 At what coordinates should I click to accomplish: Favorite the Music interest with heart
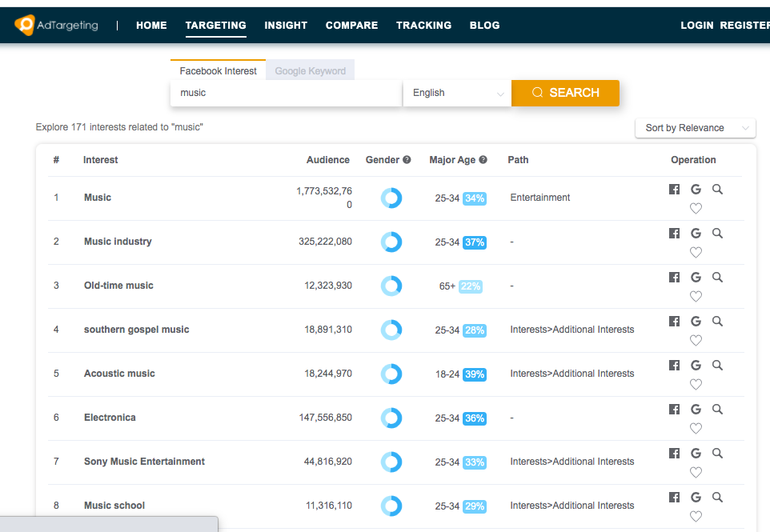coord(696,209)
